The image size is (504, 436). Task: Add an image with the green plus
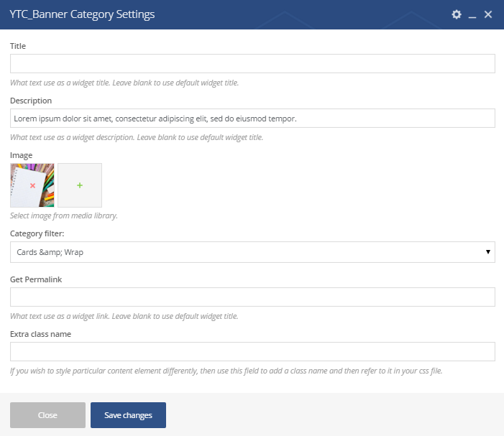tap(80, 185)
